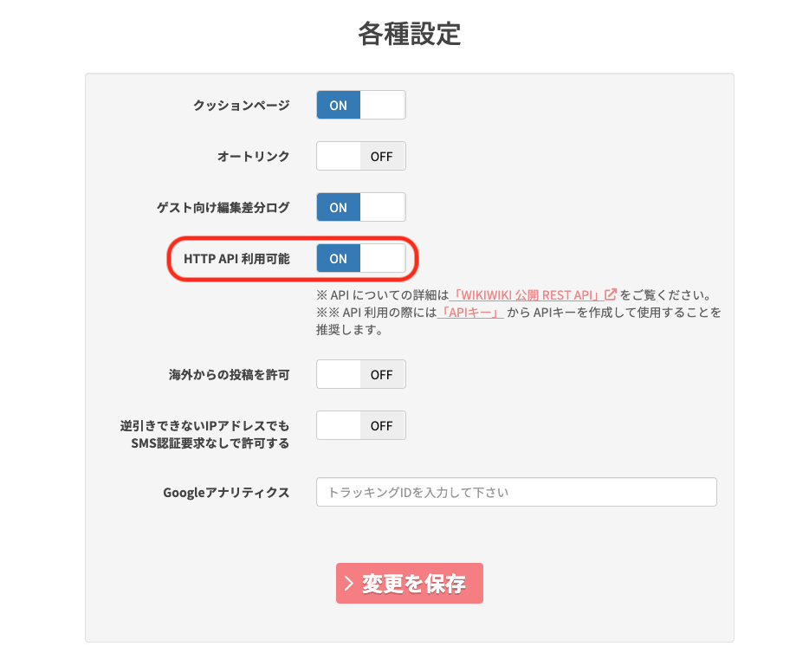
Task: Turn off the クッションページ toggle
Action: coord(360,105)
